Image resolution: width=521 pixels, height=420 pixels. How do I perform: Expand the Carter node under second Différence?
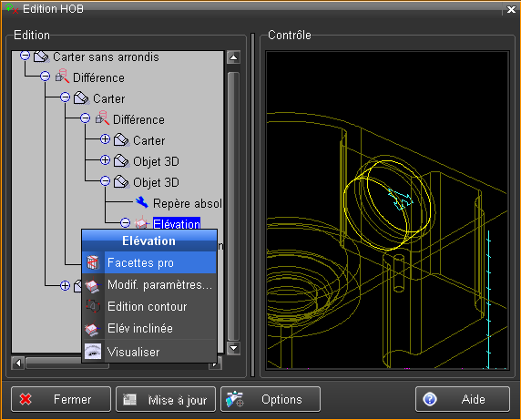pyautogui.click(x=105, y=139)
